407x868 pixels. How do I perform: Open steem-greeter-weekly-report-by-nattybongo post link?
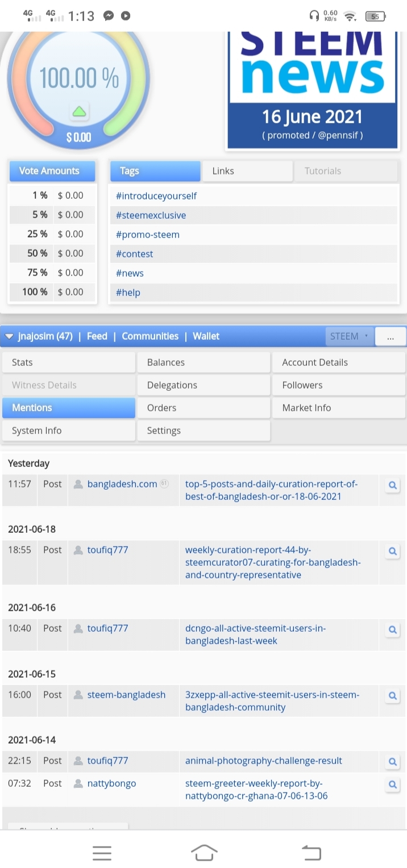point(256,790)
